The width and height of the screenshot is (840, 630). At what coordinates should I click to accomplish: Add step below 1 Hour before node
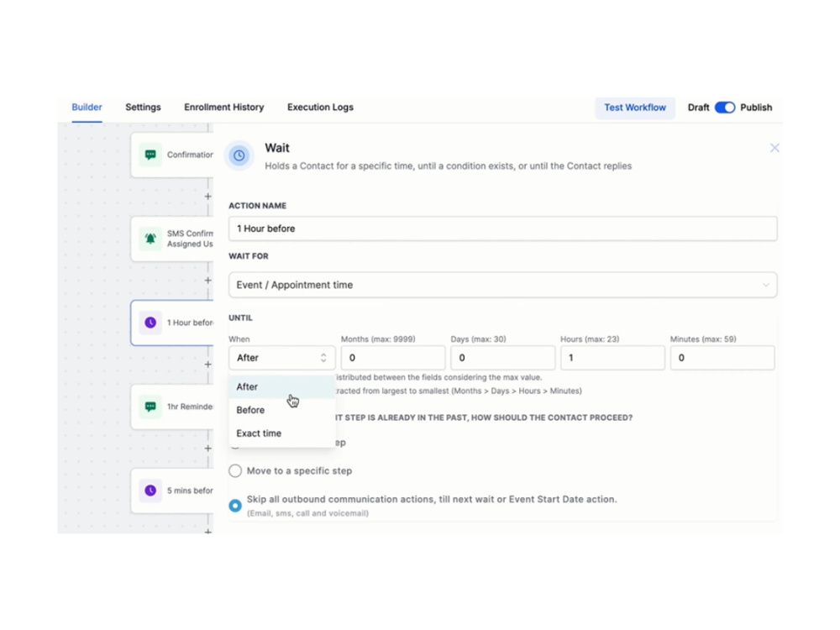coord(207,365)
